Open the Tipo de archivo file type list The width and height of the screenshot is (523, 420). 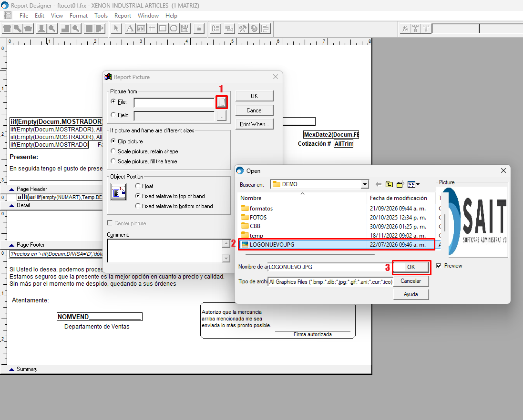pos(331,282)
